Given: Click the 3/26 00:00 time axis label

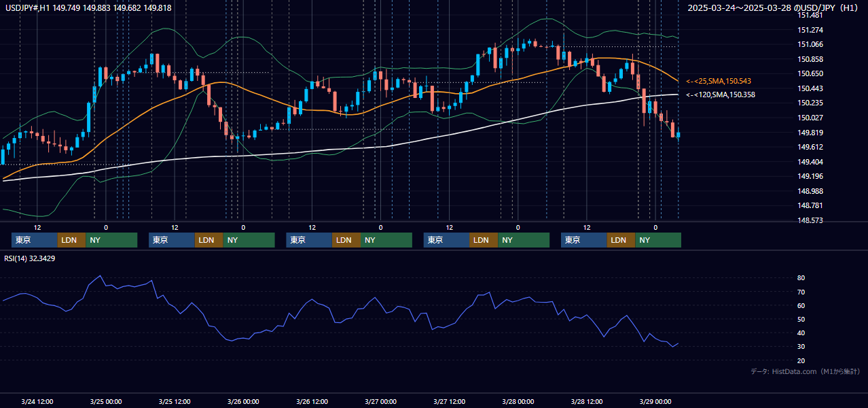Looking at the screenshot, I should point(243,402).
